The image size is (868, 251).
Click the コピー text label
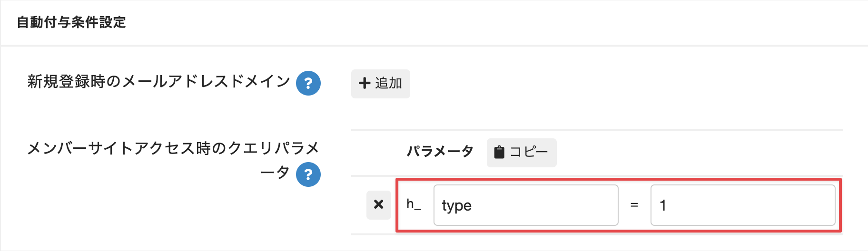(529, 152)
